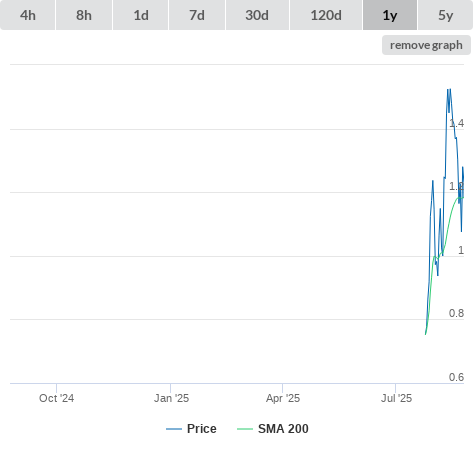The image size is (474, 455).
Task: Click the Jan '25 axis label
Action: pos(171,398)
